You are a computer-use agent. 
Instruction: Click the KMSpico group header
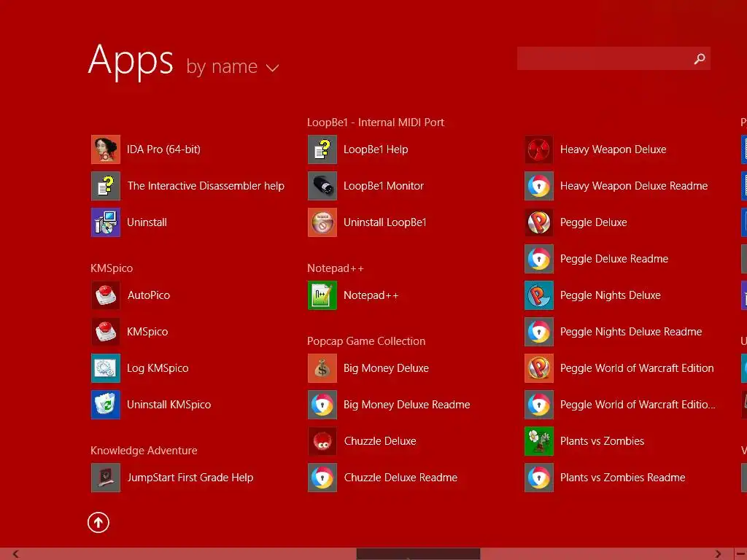point(112,268)
